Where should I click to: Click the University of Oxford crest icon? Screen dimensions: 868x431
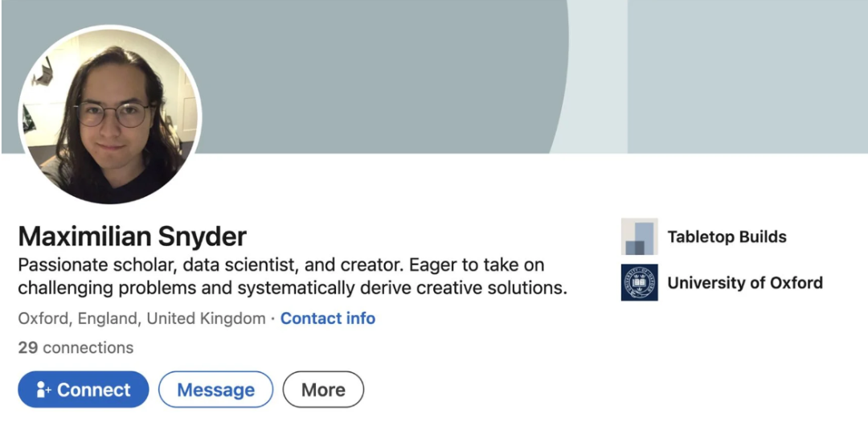tap(639, 282)
